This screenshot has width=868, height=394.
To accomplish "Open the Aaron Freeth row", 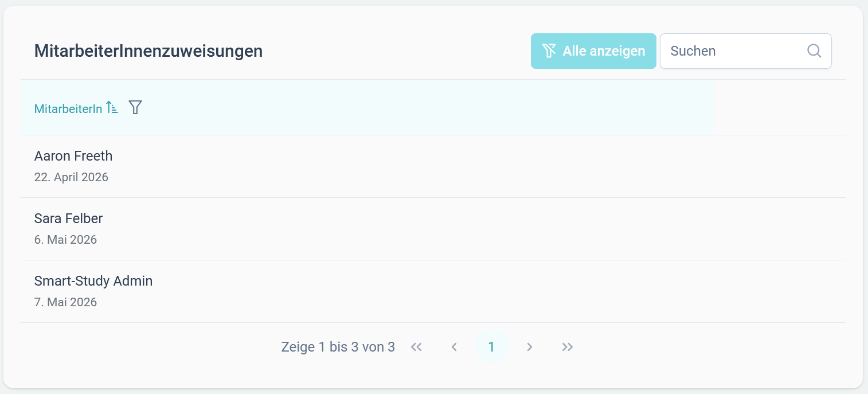I will pyautogui.click(x=433, y=166).
